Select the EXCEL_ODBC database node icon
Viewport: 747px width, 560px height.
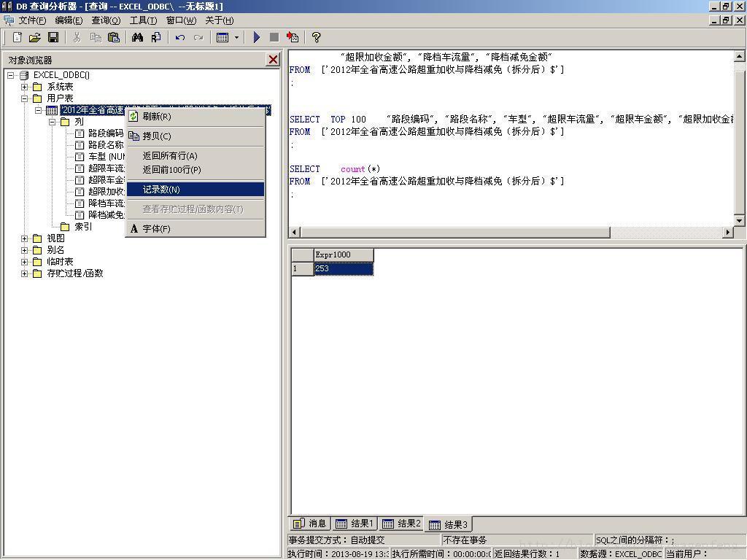click(24, 75)
